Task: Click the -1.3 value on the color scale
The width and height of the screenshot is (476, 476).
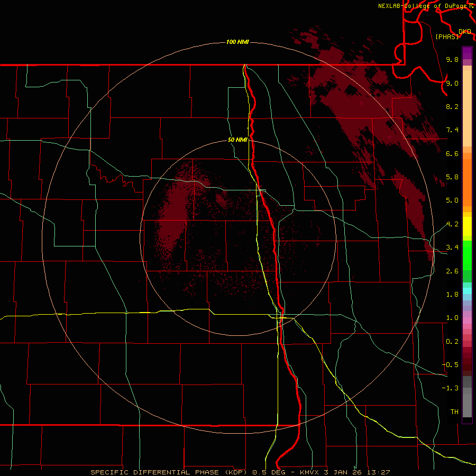Action: coord(450,388)
